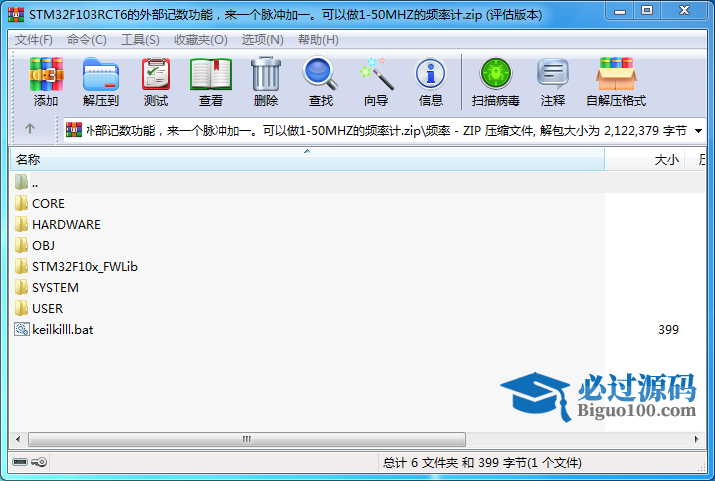The image size is (715, 481).
Task: Go up one level with arrow
Action: [x=30, y=129]
